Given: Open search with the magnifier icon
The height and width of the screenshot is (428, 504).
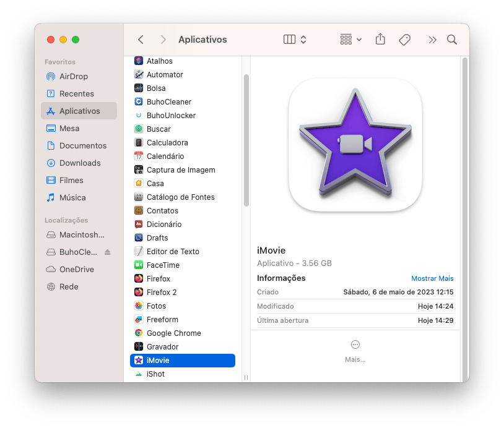Looking at the screenshot, I should [x=452, y=40].
